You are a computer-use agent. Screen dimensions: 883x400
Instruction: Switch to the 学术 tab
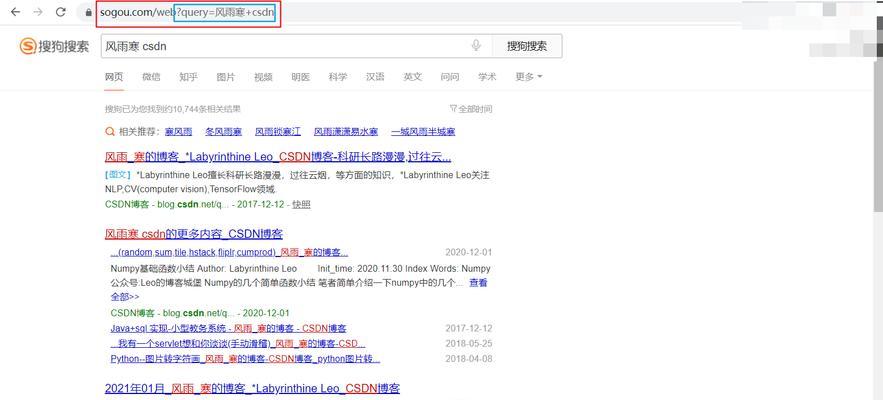(x=487, y=77)
